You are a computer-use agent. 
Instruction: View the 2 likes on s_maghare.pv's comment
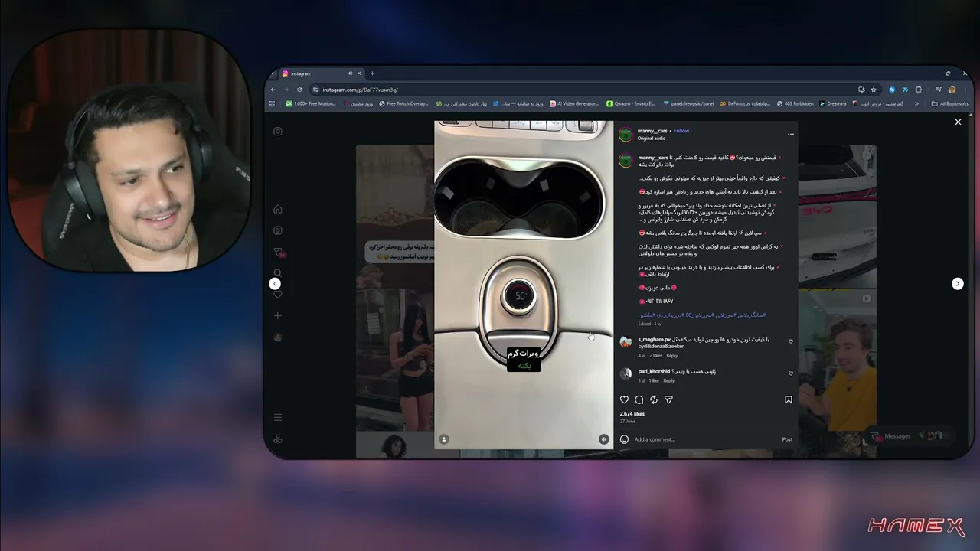(x=655, y=356)
